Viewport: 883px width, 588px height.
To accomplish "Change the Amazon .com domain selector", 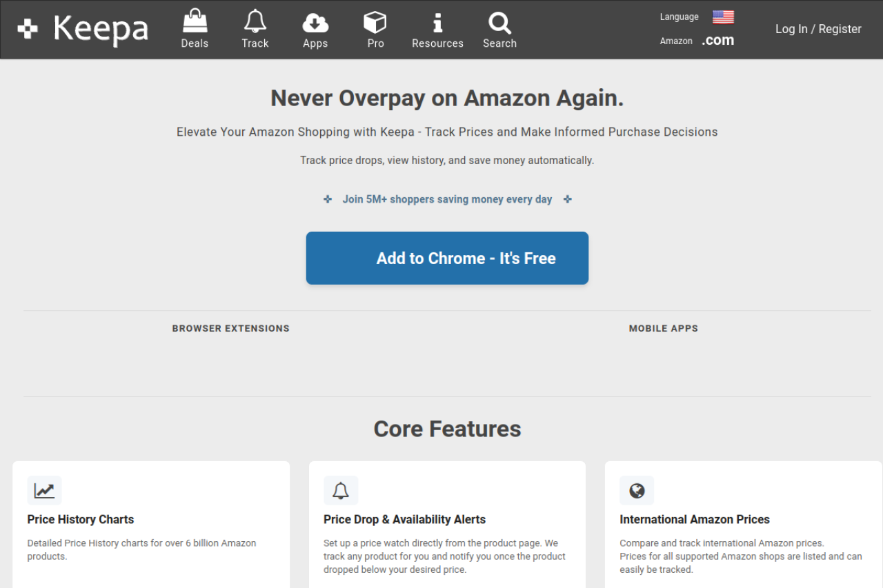I will 717,41.
